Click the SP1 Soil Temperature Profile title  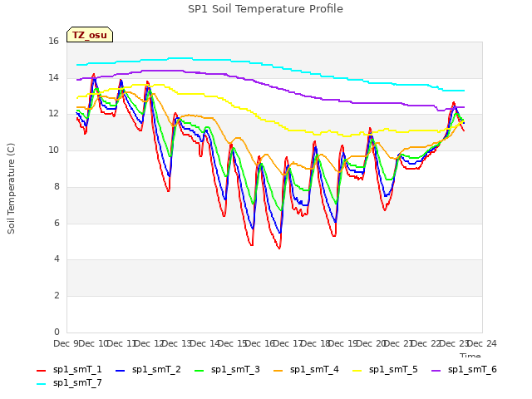coord(265,9)
